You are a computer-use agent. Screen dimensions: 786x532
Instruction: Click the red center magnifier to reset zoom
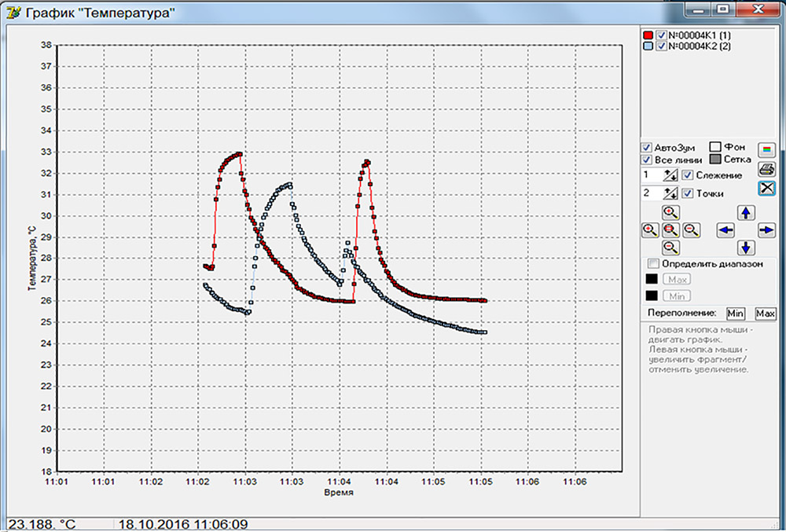tap(671, 229)
